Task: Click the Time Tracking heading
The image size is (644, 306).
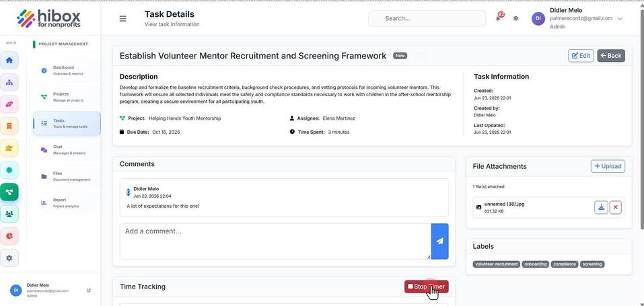Action: coord(143,286)
